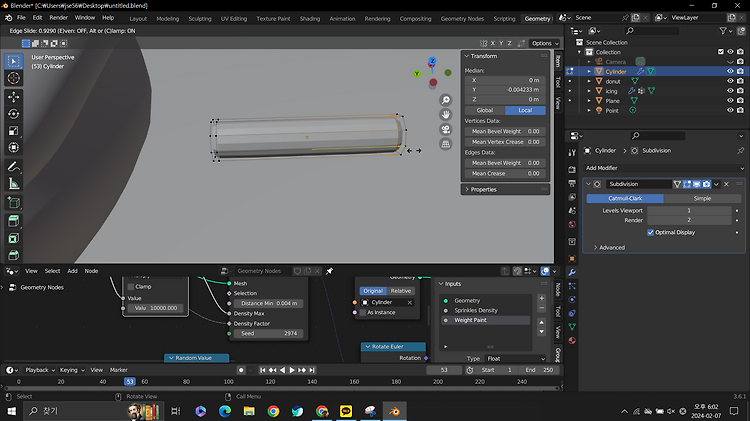The width and height of the screenshot is (750, 421).
Task: Switch to the Modeling workspace tab
Action: pyautogui.click(x=167, y=19)
